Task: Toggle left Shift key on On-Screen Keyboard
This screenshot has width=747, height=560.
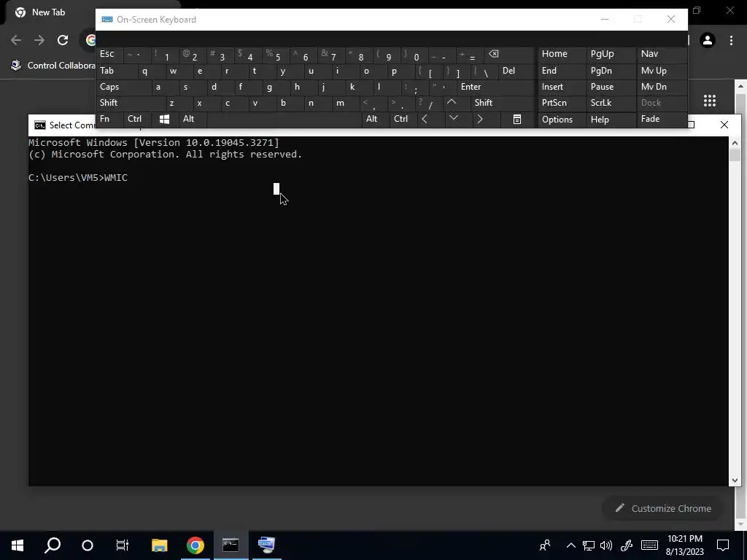Action: pos(131,103)
